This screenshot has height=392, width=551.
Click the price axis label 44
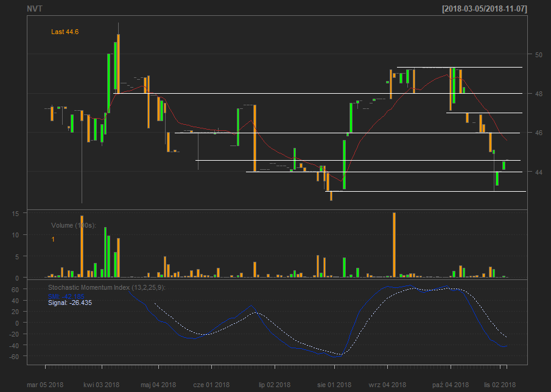pos(539,172)
